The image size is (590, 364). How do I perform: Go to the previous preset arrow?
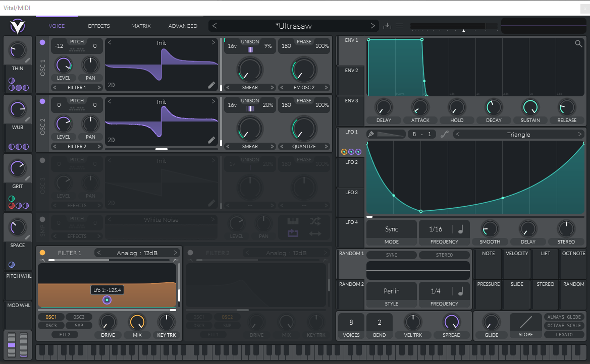click(x=214, y=26)
